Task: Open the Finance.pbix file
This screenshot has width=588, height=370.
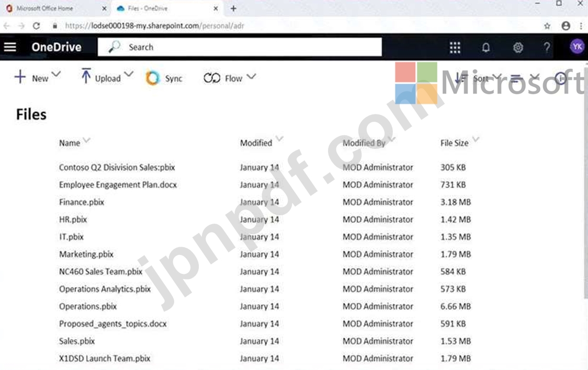Action: pos(82,202)
